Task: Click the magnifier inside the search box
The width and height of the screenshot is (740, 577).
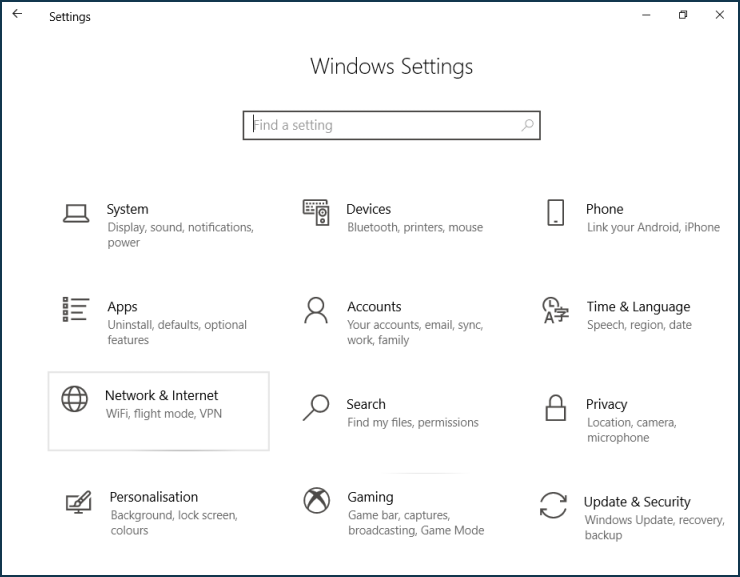Action: (x=527, y=125)
